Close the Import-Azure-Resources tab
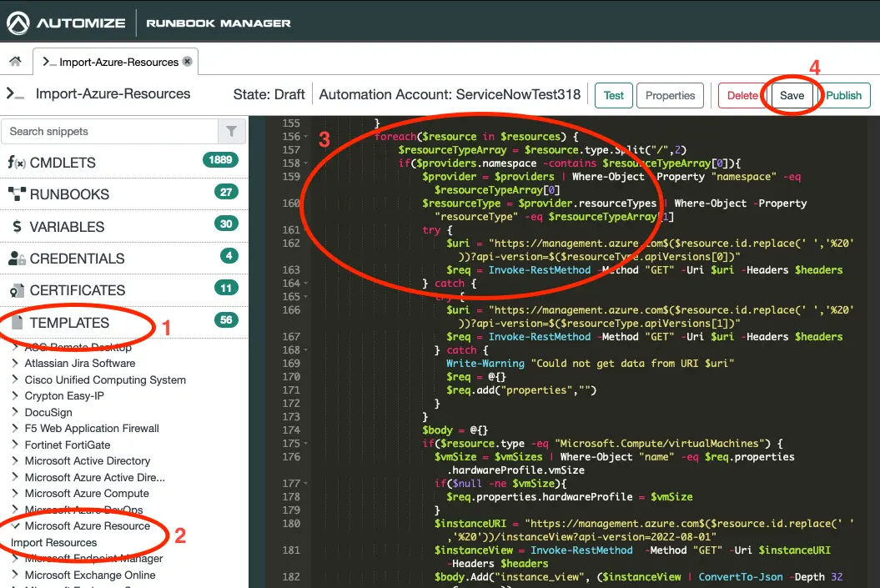Viewport: 880px width, 588px height. click(188, 62)
